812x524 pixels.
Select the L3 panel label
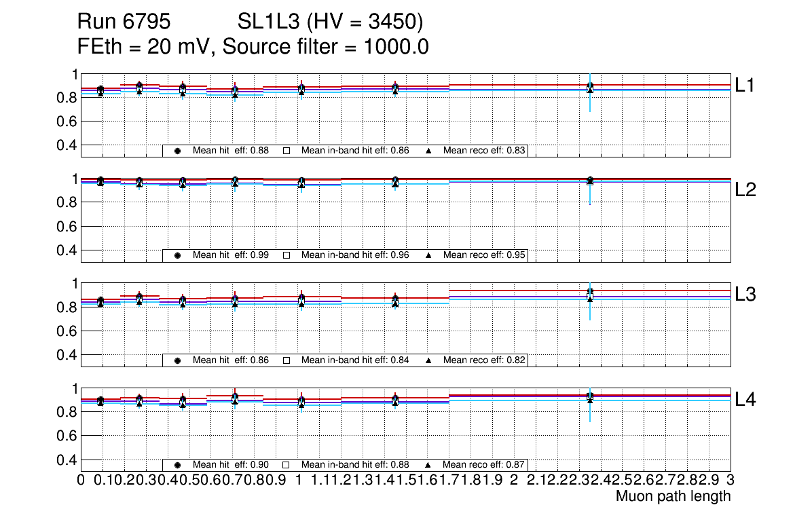click(x=748, y=295)
